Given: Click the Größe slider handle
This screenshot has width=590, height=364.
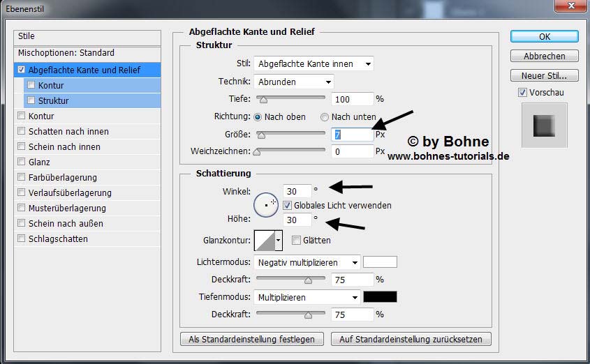Looking at the screenshot, I should 261,135.
